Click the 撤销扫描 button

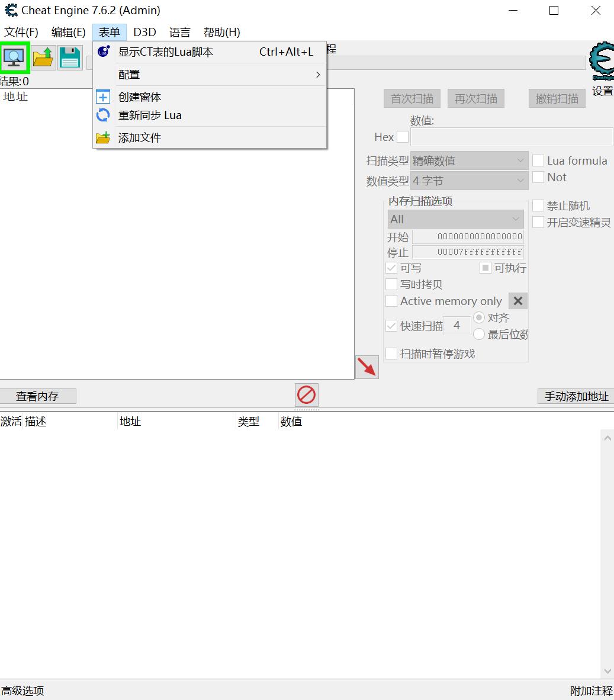(x=557, y=98)
